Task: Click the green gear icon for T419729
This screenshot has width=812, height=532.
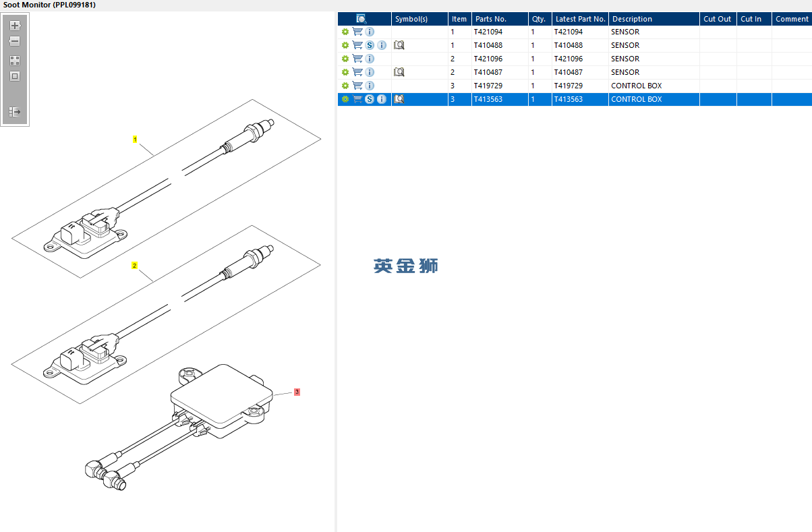Action: 345,86
